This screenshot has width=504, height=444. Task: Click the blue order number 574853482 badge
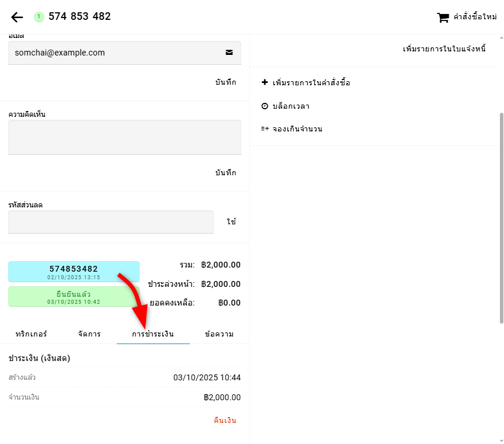click(x=74, y=272)
